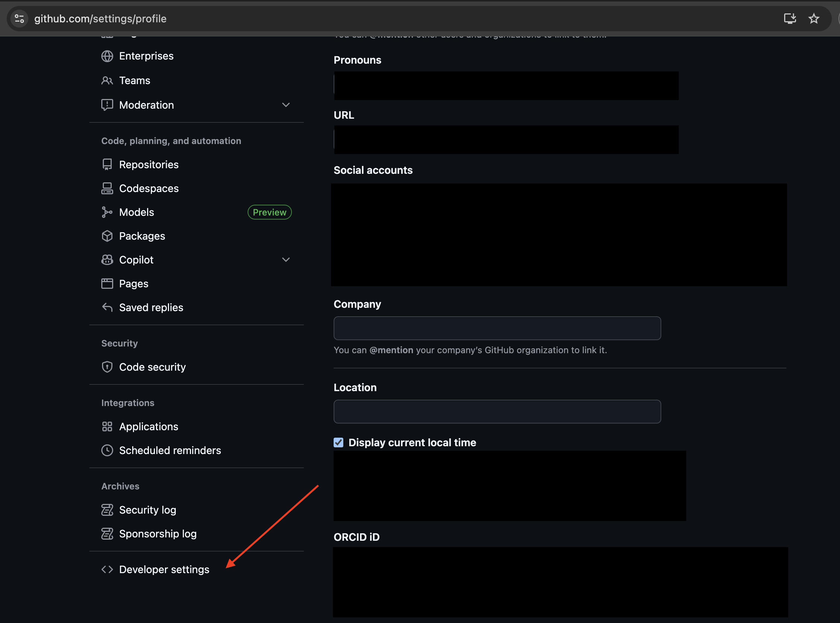Viewport: 840px width, 623px height.
Task: Click the Sponsorship log icon
Action: coord(108,533)
